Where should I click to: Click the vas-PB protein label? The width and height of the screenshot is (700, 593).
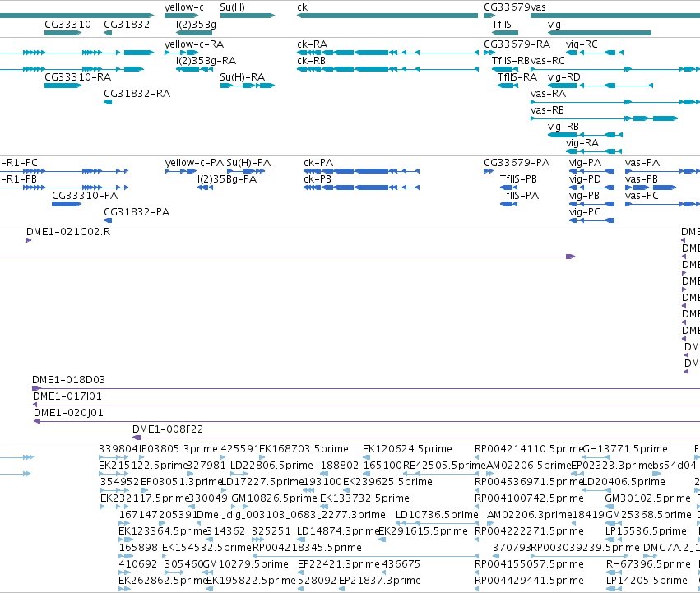coord(642,179)
